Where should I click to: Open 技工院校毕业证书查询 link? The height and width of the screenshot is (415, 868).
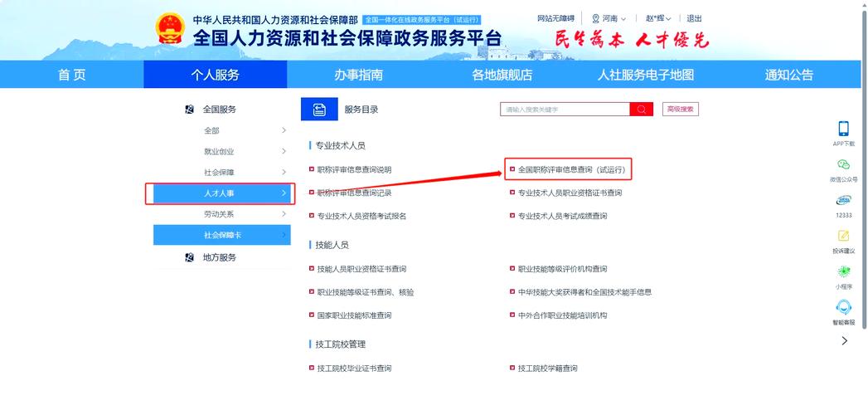point(354,368)
